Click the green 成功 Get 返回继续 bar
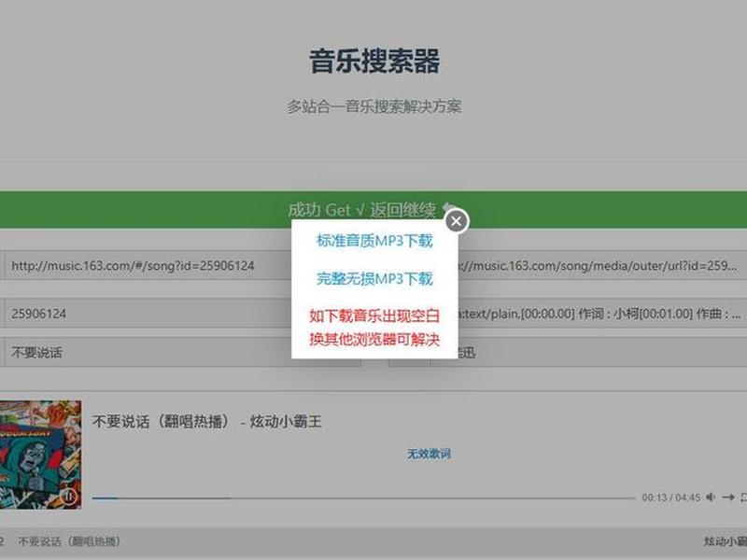 click(373, 209)
